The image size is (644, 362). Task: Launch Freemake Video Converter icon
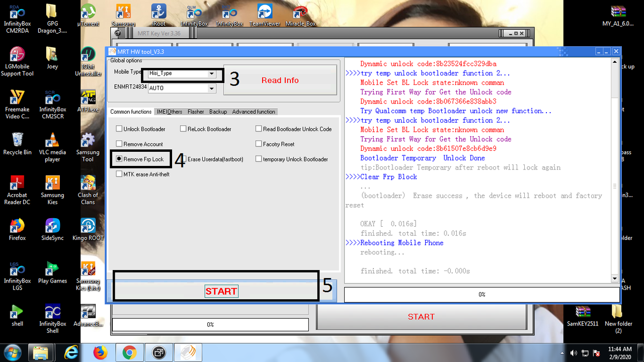[17, 104]
